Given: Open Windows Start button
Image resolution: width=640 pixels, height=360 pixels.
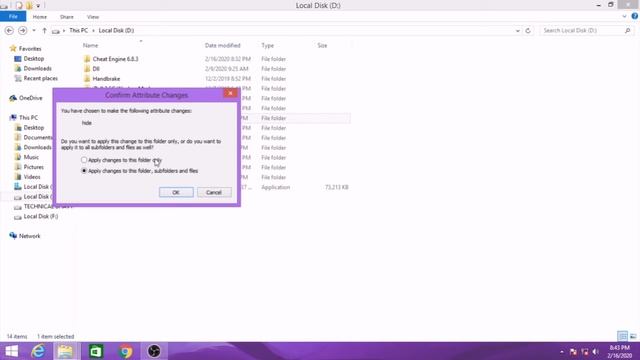Looking at the screenshot, I should (x=11, y=351).
